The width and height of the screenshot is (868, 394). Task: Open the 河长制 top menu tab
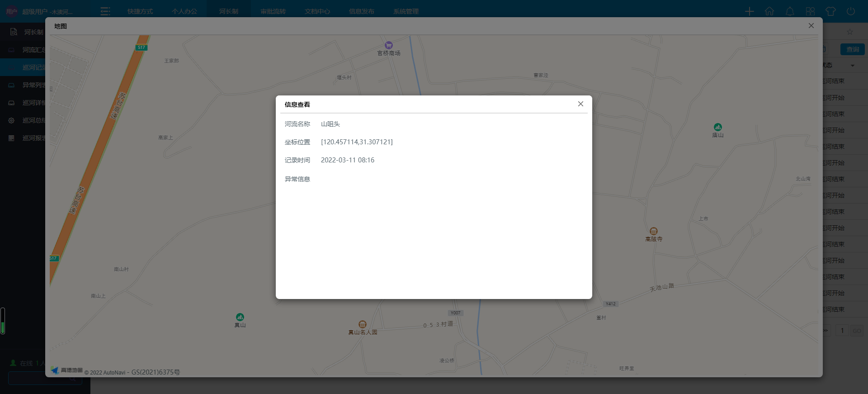tap(229, 11)
